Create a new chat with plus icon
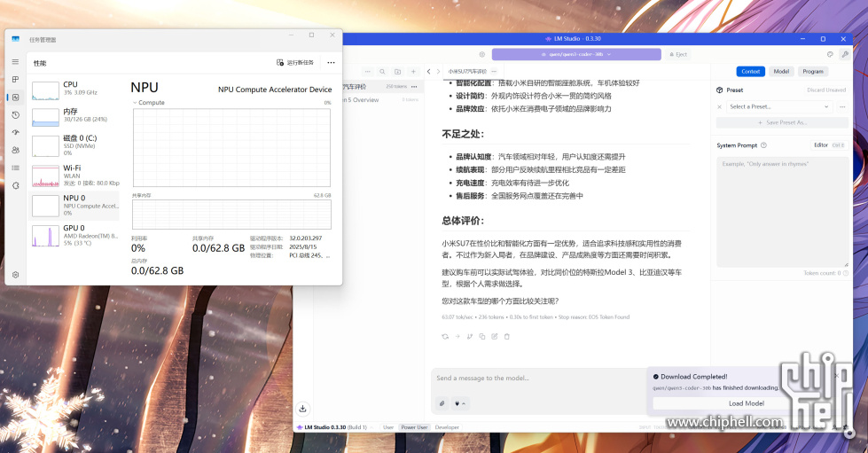The height and width of the screenshot is (453, 868). (413, 72)
